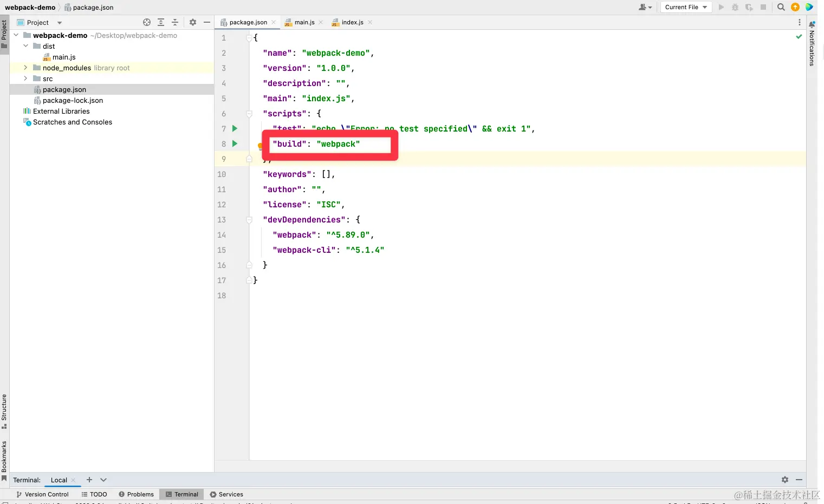Close the Local terminal tab
Screen dimensions: 824x504
[73, 480]
